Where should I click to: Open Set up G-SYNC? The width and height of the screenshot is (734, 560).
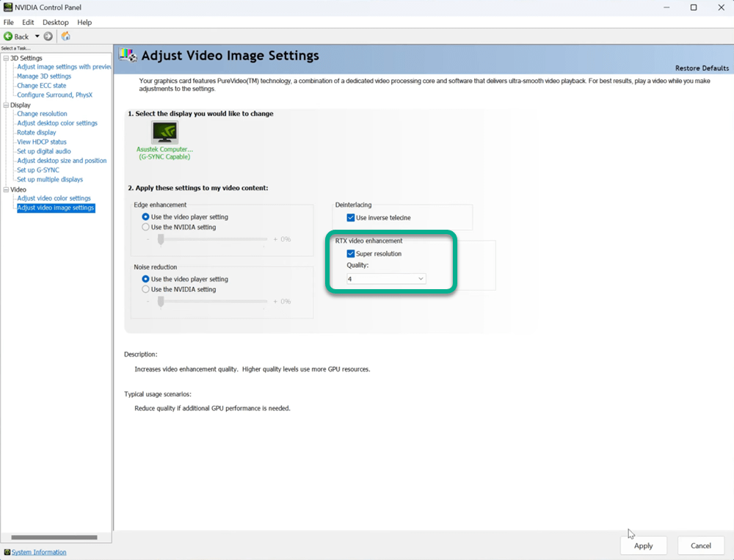(38, 170)
